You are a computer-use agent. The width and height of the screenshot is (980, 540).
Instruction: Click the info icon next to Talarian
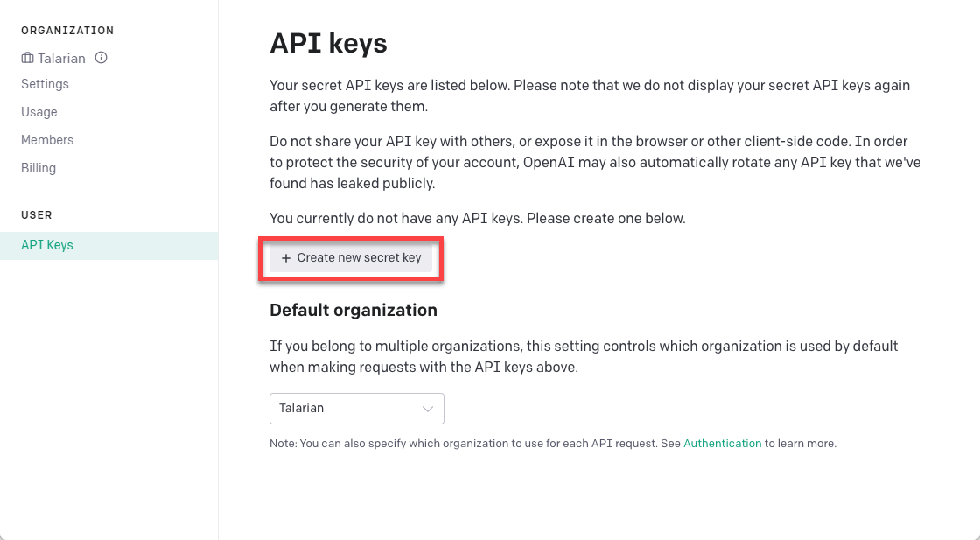[101, 59]
